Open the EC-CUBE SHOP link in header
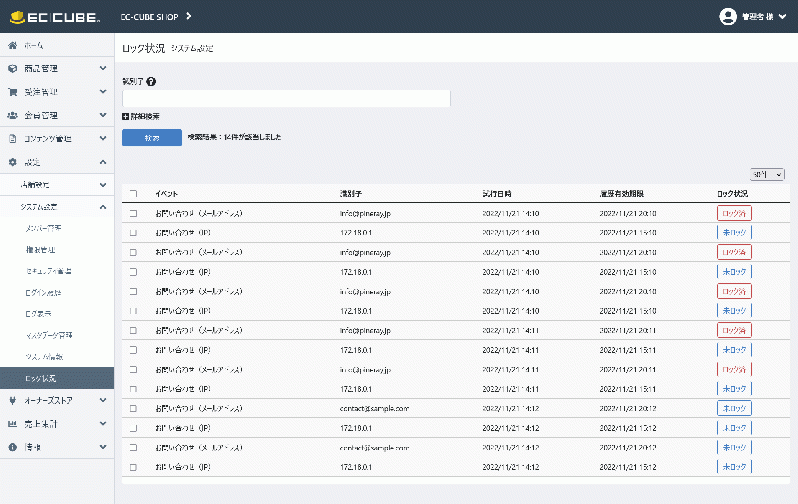Image resolution: width=798 pixels, height=504 pixels. click(x=149, y=17)
